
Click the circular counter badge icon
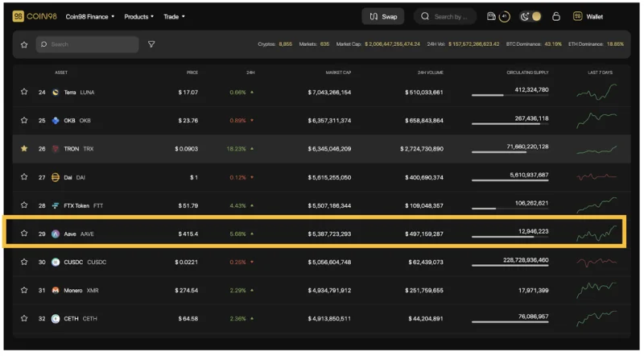pos(505,16)
